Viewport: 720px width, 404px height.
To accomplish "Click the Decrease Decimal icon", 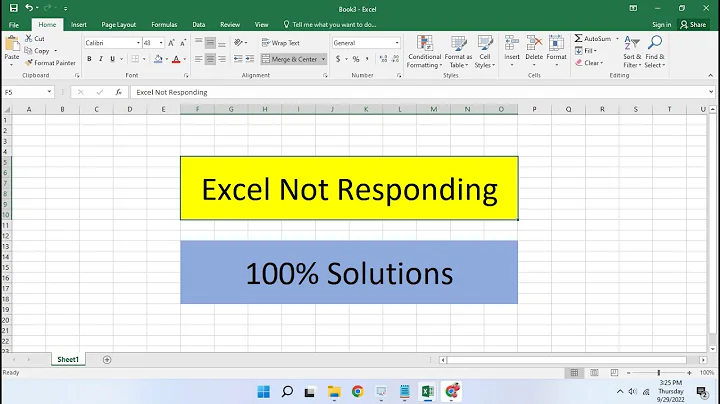I will (x=396, y=59).
